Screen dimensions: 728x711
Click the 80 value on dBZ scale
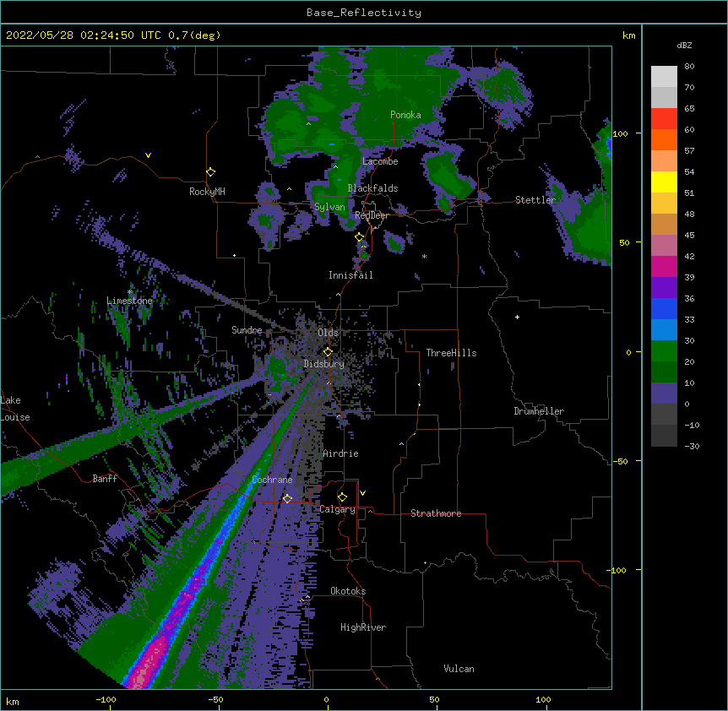pyautogui.click(x=689, y=67)
